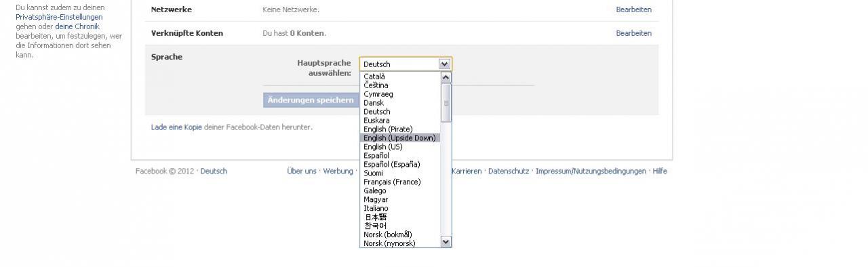Viewport: 868px width, 267px height.
Task: Choose Español (España) from the list
Action: pyautogui.click(x=400, y=165)
